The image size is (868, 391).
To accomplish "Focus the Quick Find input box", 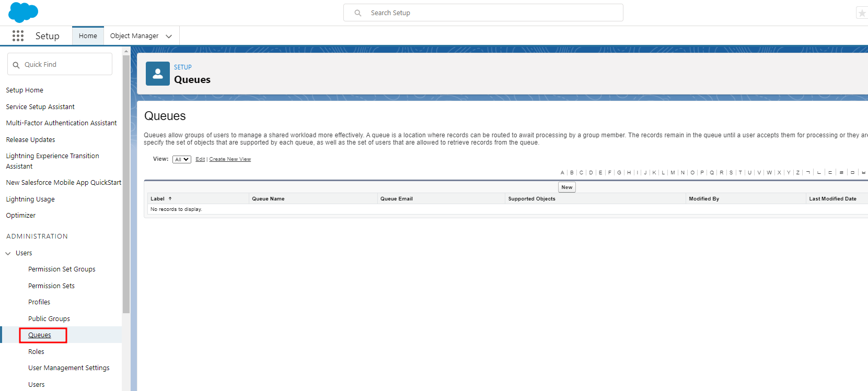I will tap(60, 64).
